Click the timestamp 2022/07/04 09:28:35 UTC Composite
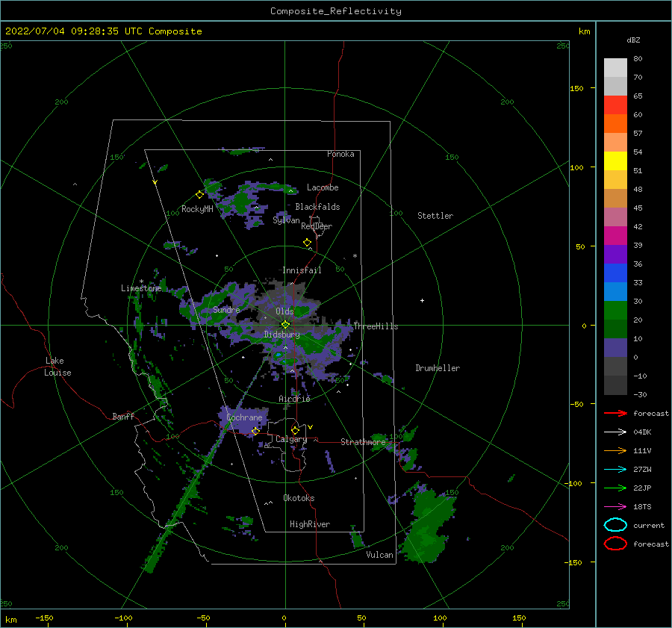672x628 pixels. coord(103,31)
